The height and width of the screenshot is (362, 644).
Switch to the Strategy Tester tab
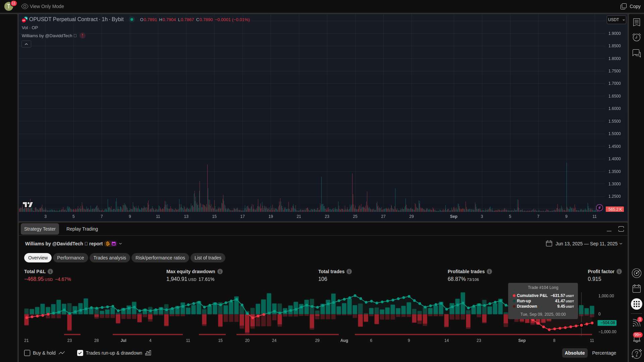(40, 229)
